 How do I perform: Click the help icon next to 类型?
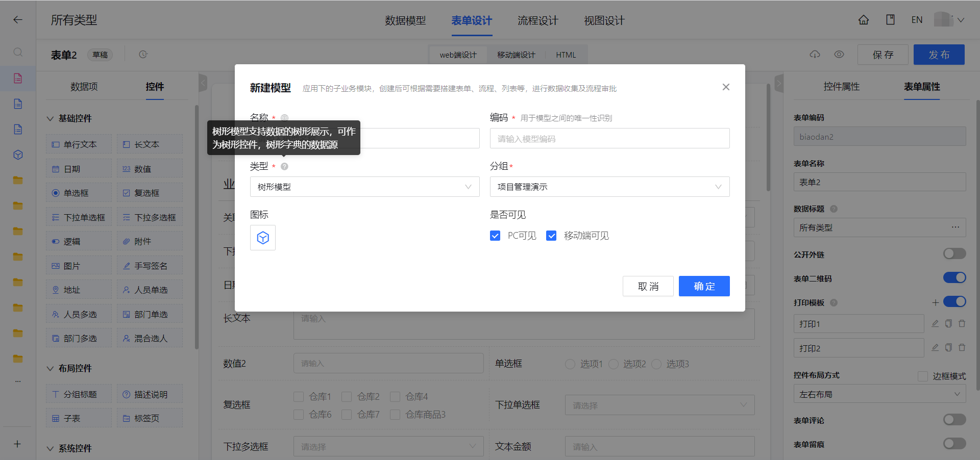pyautogui.click(x=284, y=166)
